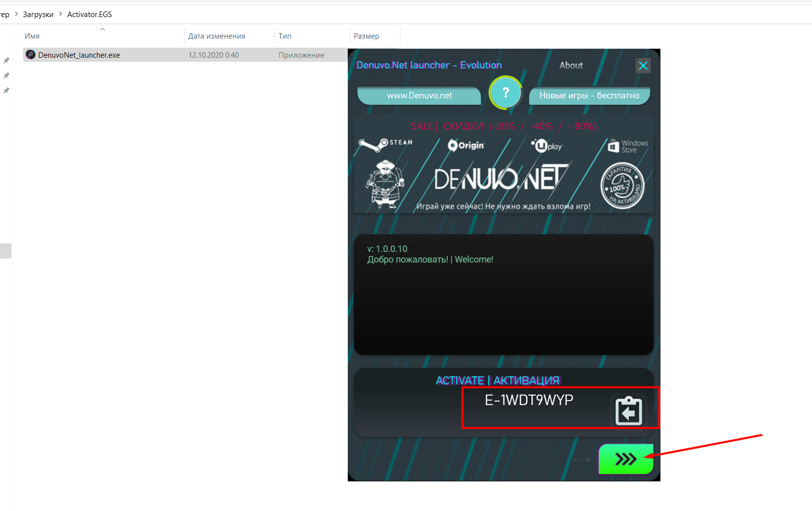Click the version v: 1.0.0.10 text
This screenshot has width=812, height=511.
pos(387,248)
